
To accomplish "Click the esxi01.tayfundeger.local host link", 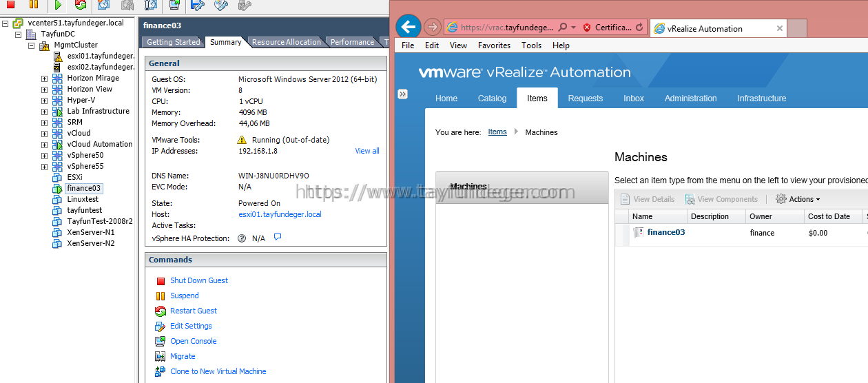I will coord(280,214).
